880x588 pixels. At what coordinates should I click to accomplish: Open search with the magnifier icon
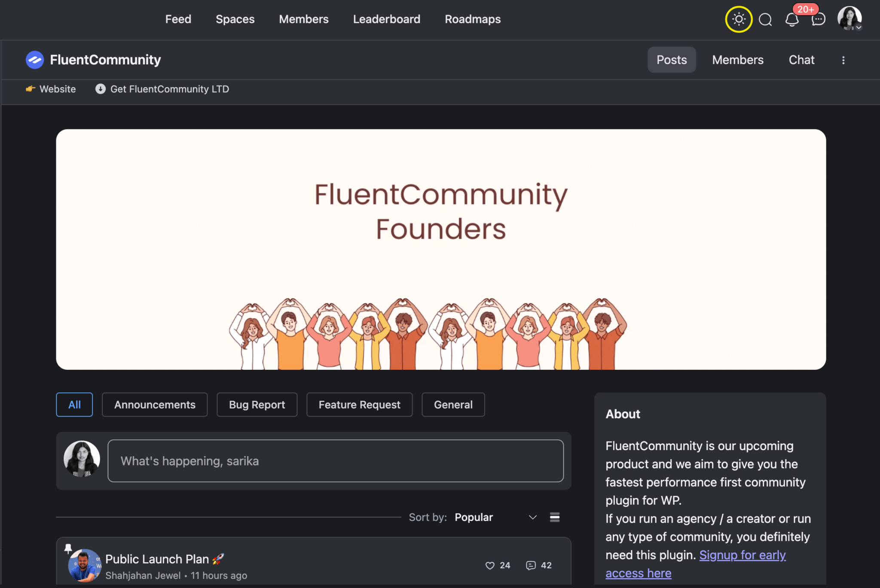[766, 19]
